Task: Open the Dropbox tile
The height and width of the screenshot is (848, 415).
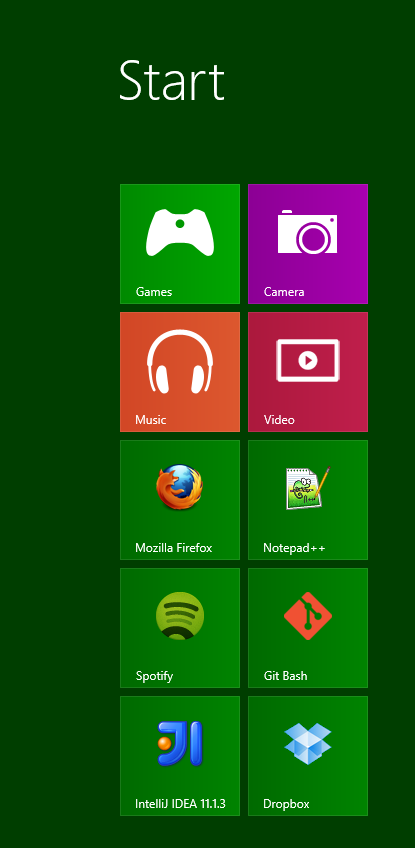Action: pos(308,756)
